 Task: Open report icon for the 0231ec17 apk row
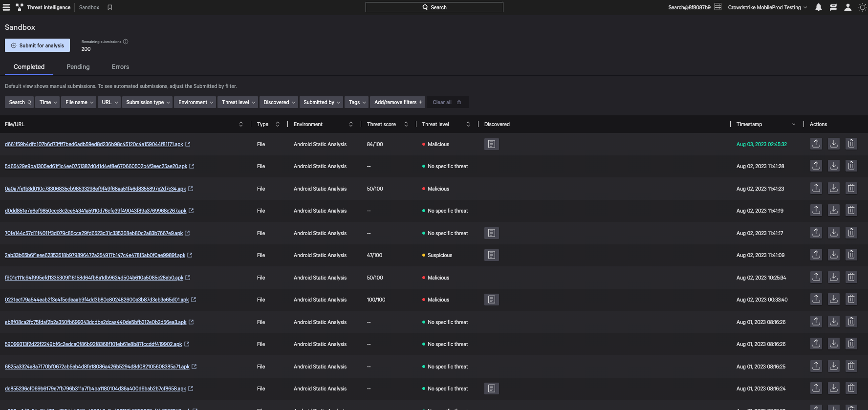tap(492, 300)
